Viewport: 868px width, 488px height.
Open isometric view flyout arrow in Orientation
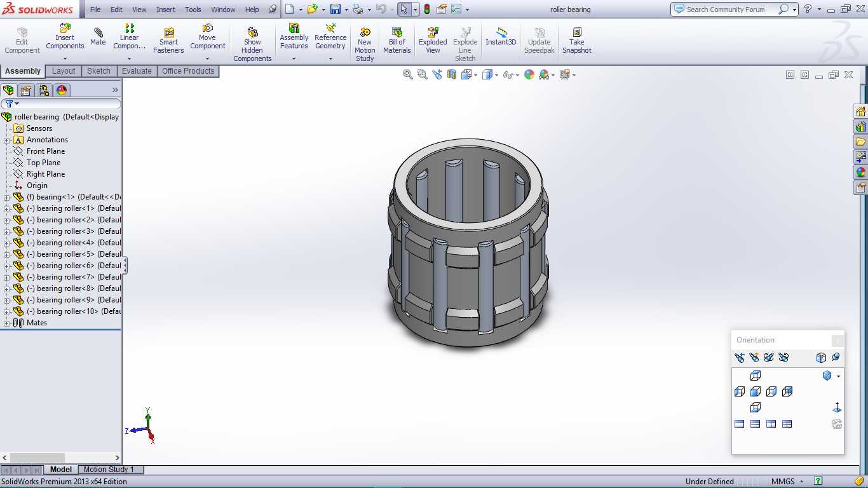click(838, 376)
